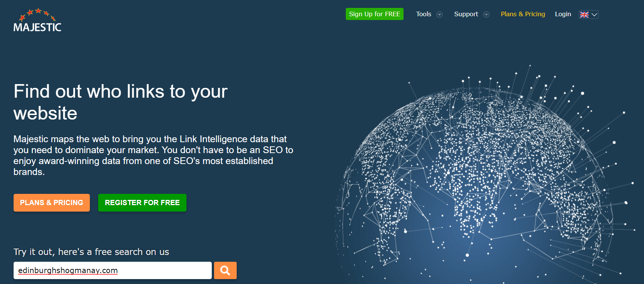Click 'Try it out, here's a free search on us' text
This screenshot has width=644, height=284.
pos(91,252)
